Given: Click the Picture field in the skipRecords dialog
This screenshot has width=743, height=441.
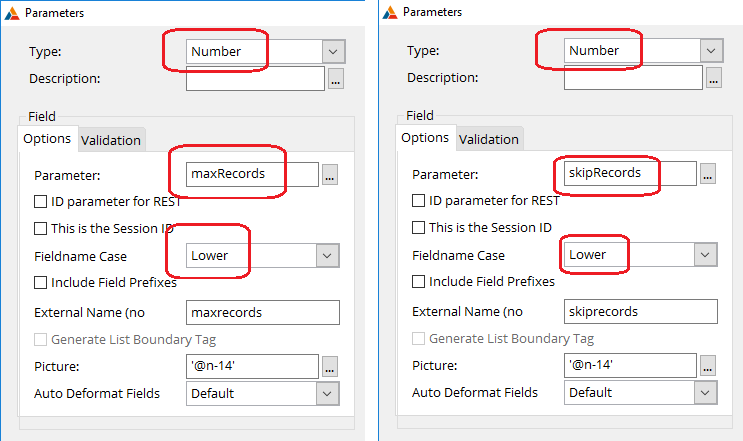Looking at the screenshot, I should click(x=629, y=366).
